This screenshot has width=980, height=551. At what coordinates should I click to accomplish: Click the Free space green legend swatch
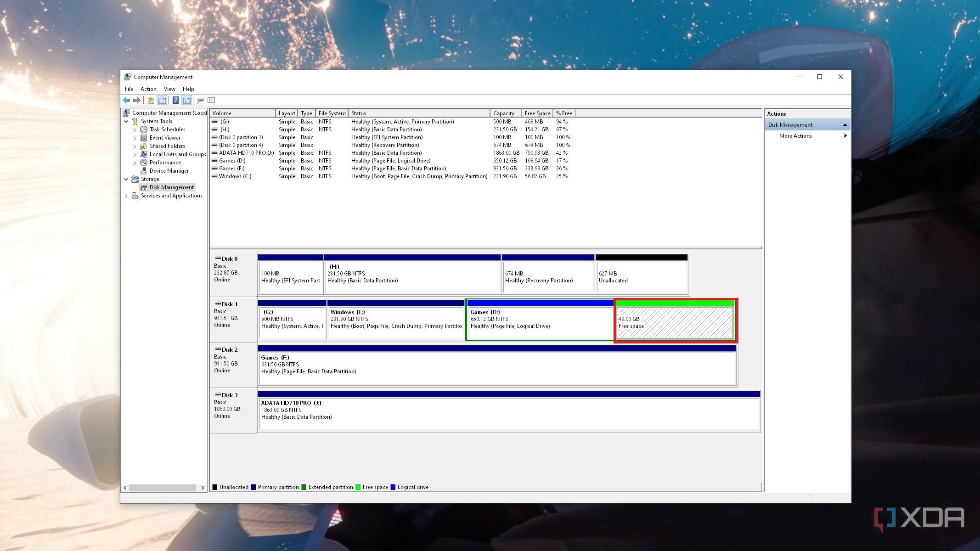pyautogui.click(x=358, y=487)
